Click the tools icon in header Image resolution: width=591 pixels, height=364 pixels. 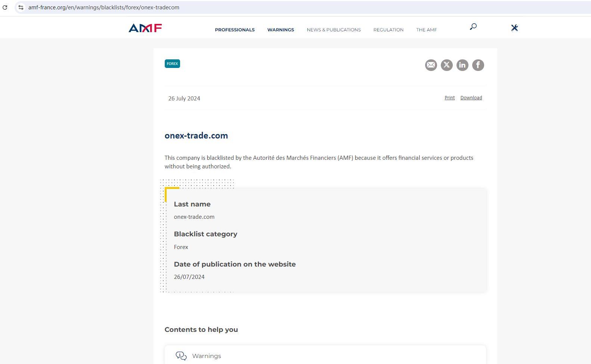point(514,28)
